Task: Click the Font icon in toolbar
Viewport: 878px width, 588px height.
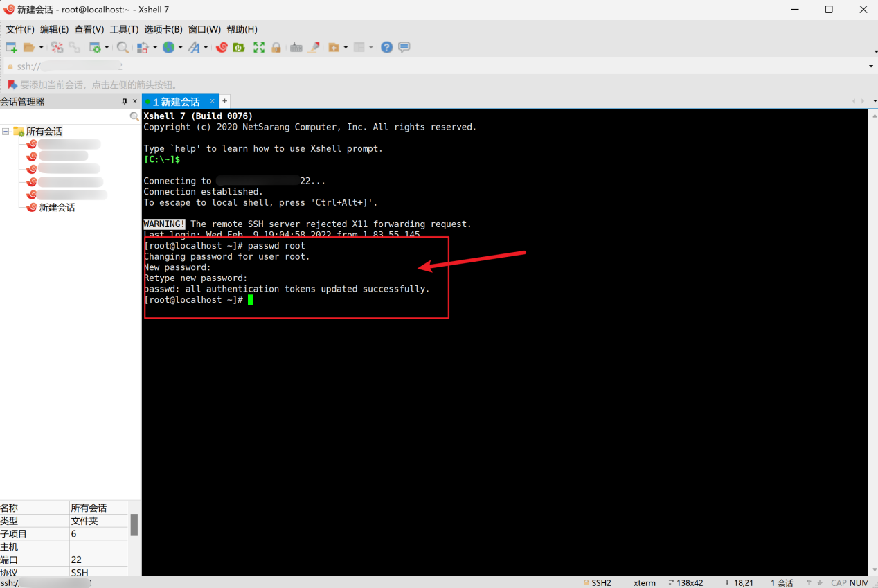Action: point(194,47)
